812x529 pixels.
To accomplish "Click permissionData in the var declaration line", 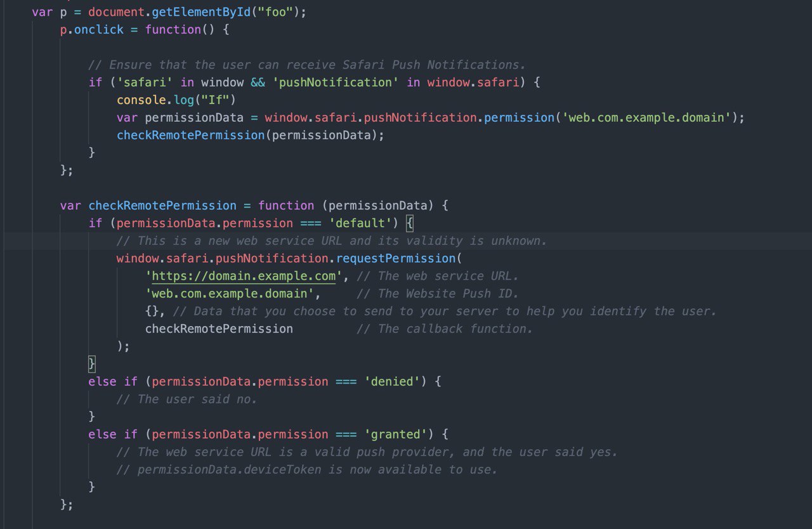I will pyautogui.click(x=194, y=118).
